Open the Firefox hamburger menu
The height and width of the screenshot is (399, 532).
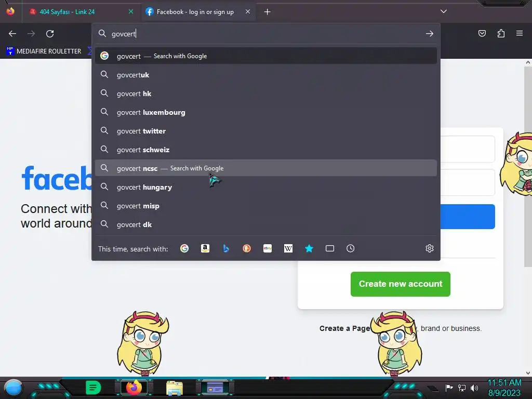(520, 33)
